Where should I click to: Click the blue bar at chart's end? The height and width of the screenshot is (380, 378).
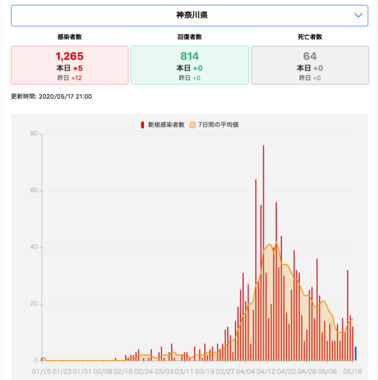click(x=356, y=353)
